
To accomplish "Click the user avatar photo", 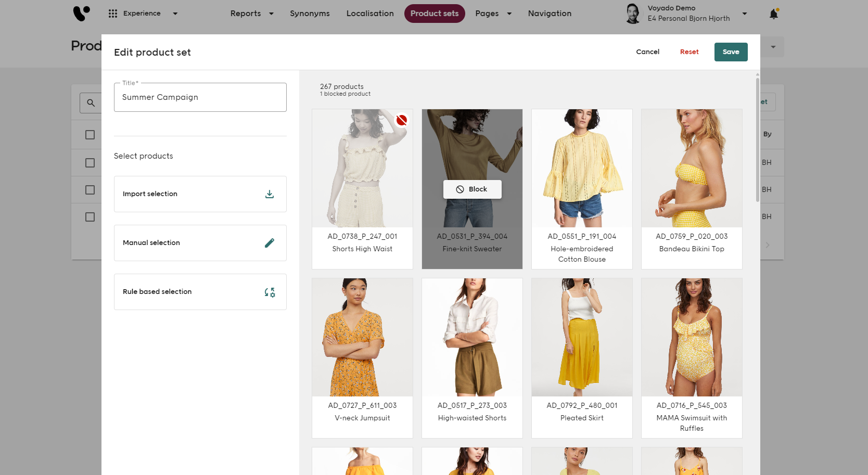I will tap(633, 14).
